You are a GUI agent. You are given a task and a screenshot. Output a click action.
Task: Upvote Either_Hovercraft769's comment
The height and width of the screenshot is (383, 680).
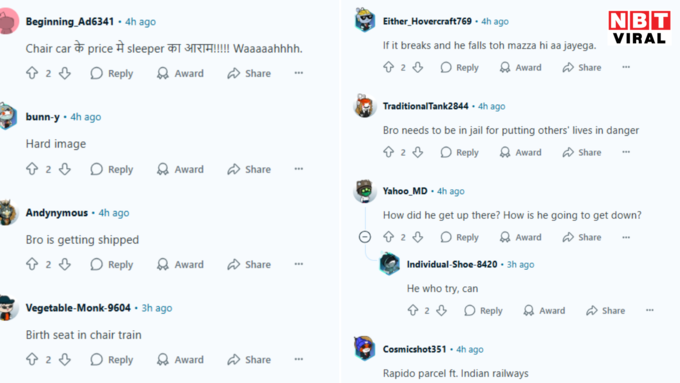pyautogui.click(x=389, y=67)
